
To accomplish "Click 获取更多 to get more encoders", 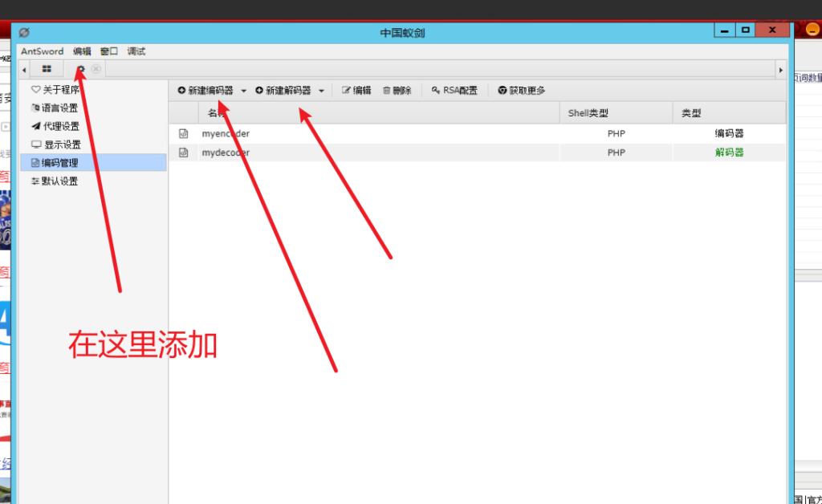I will (522, 91).
